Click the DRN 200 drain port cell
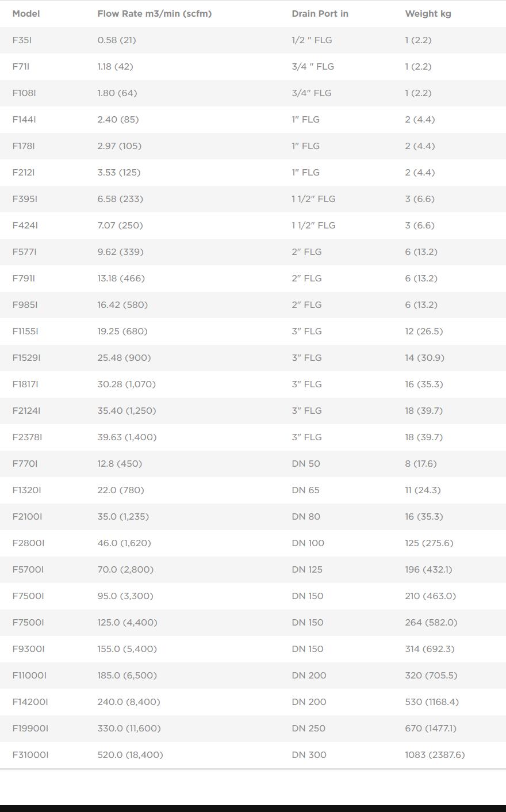506x812 pixels. pos(309,676)
